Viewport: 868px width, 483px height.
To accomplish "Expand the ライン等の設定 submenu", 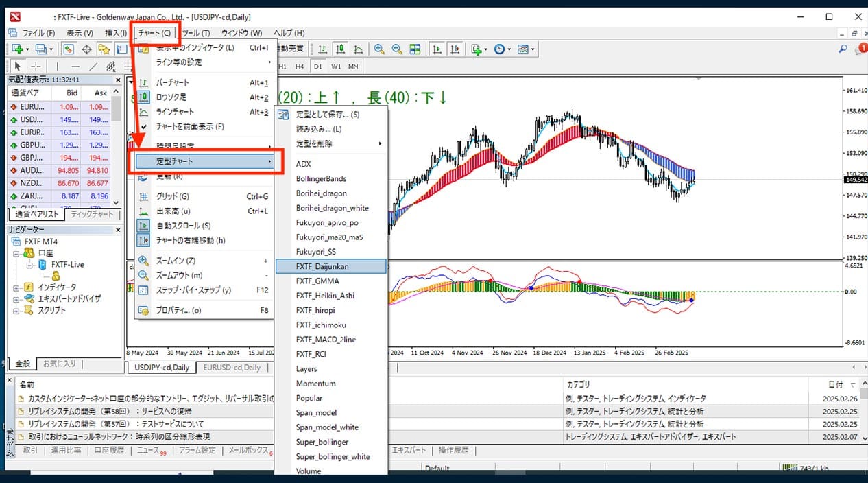I will (x=204, y=62).
